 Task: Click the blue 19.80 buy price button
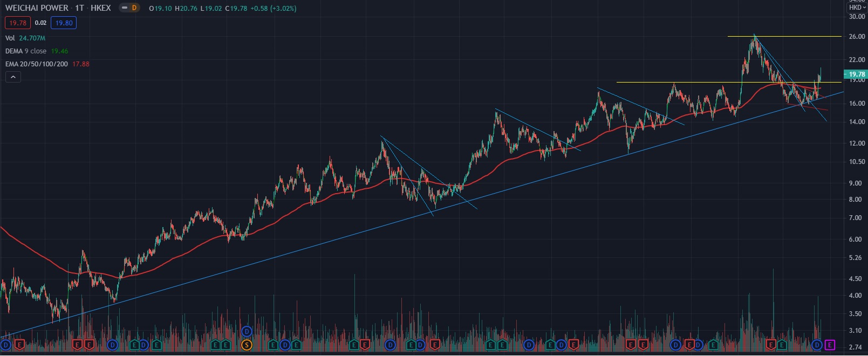pos(64,23)
